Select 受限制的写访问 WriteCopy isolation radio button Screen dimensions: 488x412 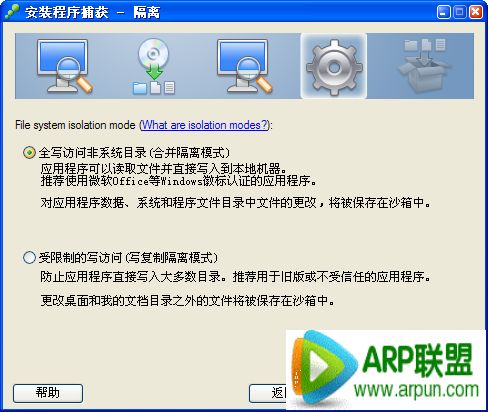point(29,258)
